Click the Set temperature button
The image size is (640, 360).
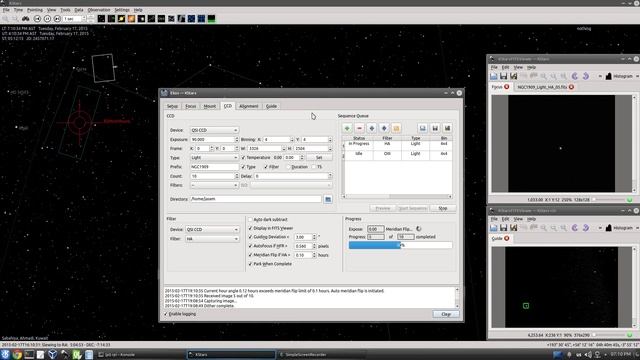point(319,158)
